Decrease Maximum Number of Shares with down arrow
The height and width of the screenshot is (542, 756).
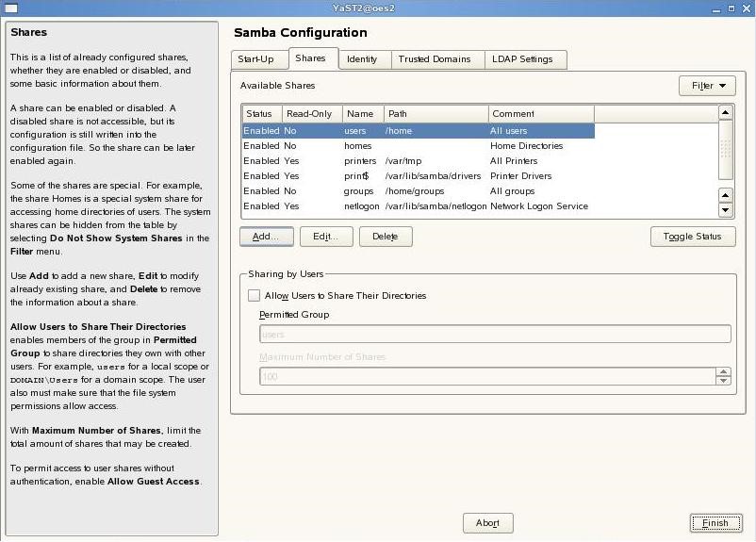(x=723, y=381)
